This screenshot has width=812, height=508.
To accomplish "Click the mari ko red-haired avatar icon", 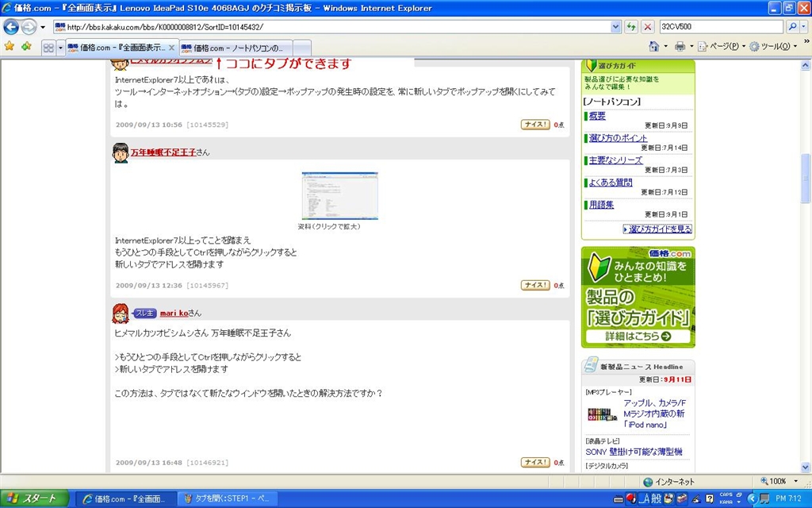I will point(121,314).
